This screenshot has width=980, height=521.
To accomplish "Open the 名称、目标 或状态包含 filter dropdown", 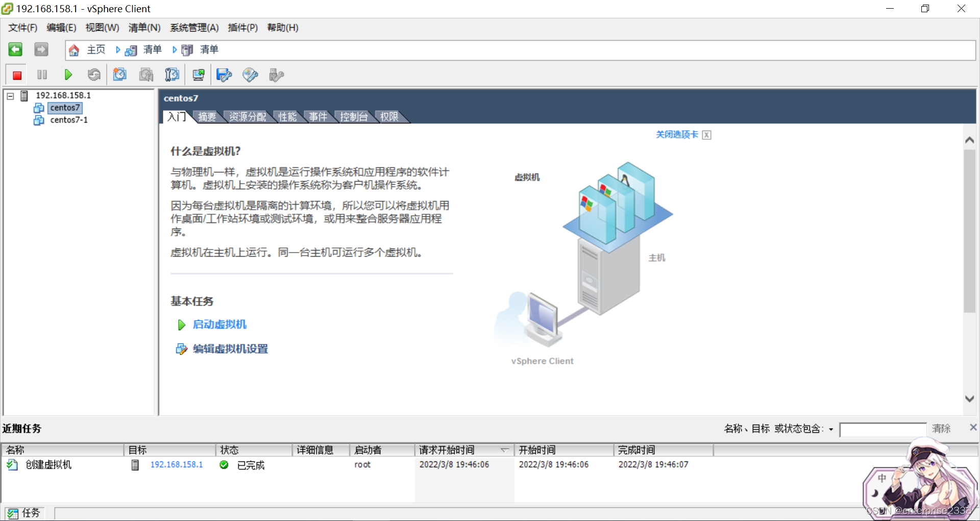I will pyautogui.click(x=830, y=429).
